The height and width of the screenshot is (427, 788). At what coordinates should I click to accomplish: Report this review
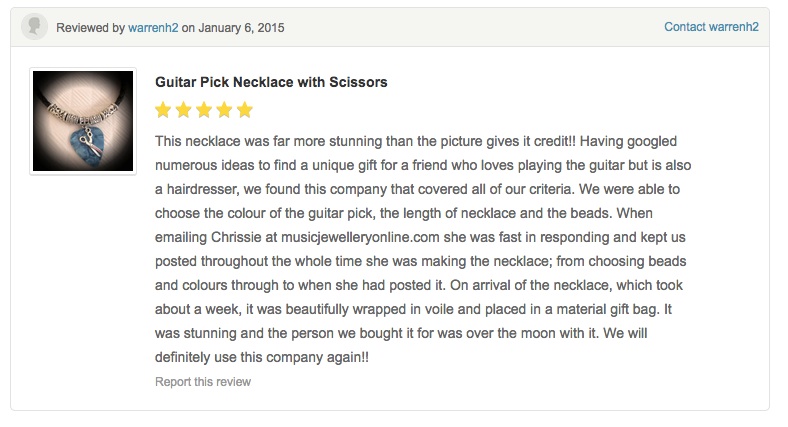tap(203, 382)
